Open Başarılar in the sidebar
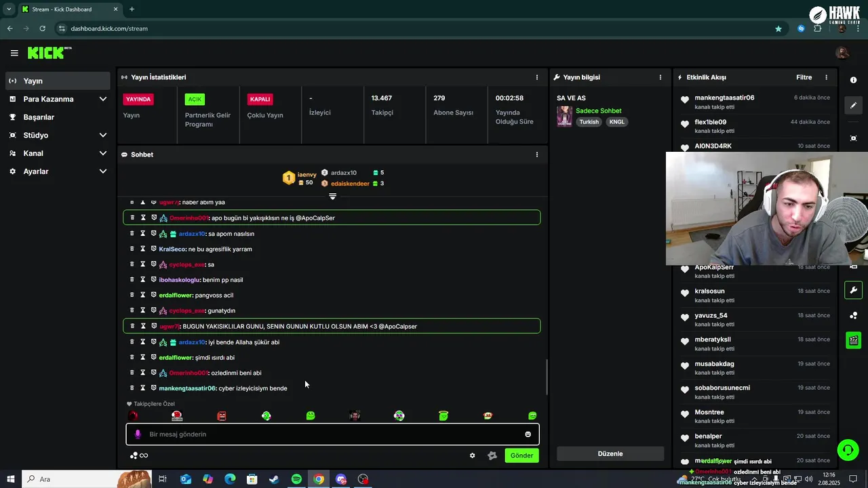The image size is (868, 488). 58,117
